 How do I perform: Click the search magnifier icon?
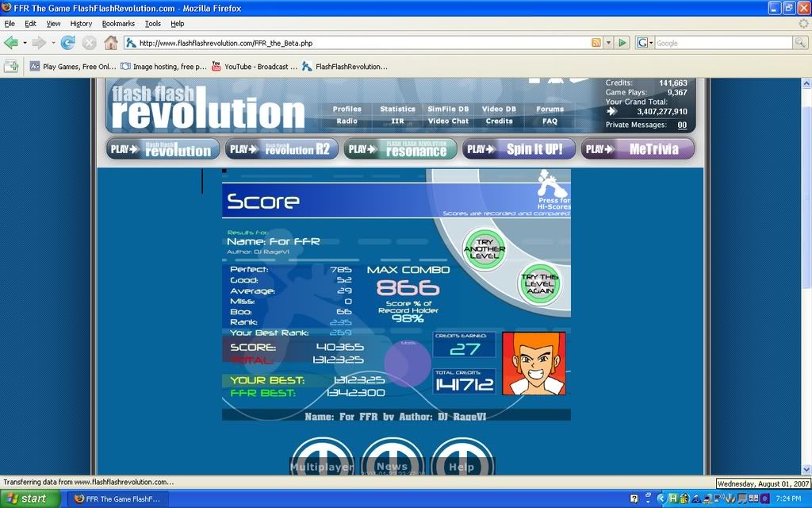point(800,43)
